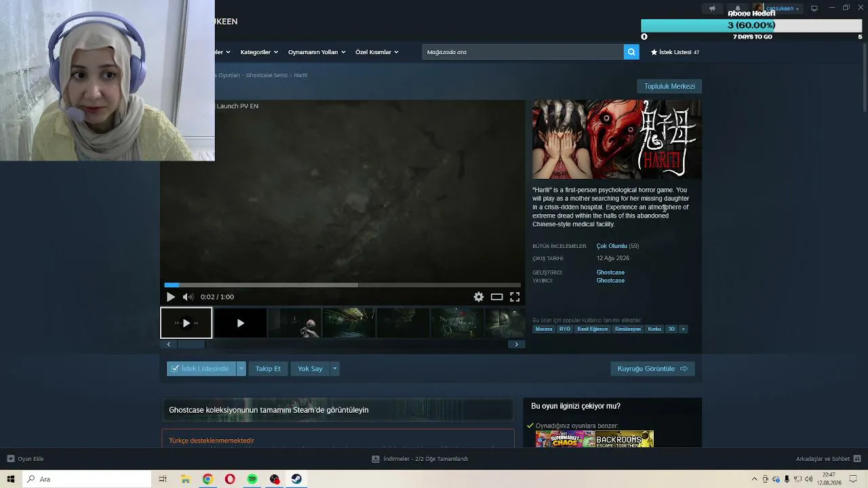Mute the trailer volume
Image resolution: width=868 pixels, height=488 pixels.
pos(188,297)
